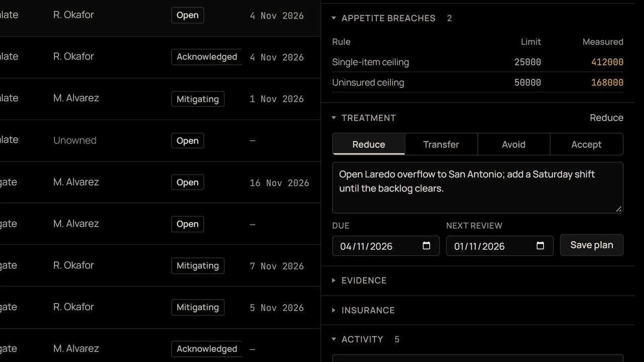This screenshot has width=644, height=362.
Task: Click the treatment plan text area
Action: coord(478,188)
